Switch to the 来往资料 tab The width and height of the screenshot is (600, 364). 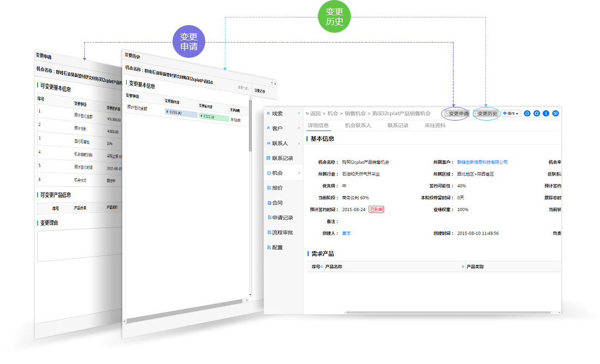pos(435,126)
